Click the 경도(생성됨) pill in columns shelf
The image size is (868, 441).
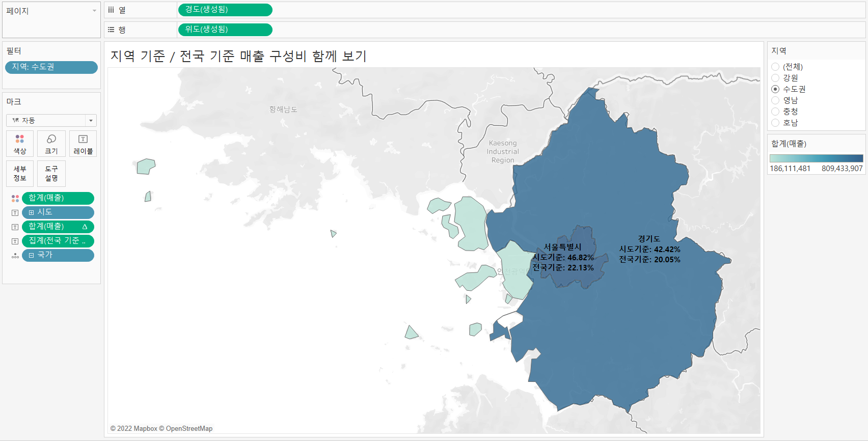click(x=225, y=10)
